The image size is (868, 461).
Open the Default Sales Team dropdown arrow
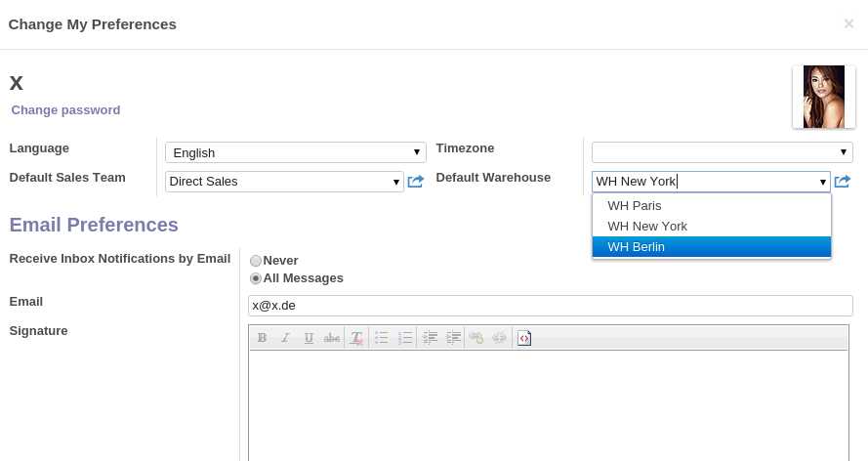395,182
